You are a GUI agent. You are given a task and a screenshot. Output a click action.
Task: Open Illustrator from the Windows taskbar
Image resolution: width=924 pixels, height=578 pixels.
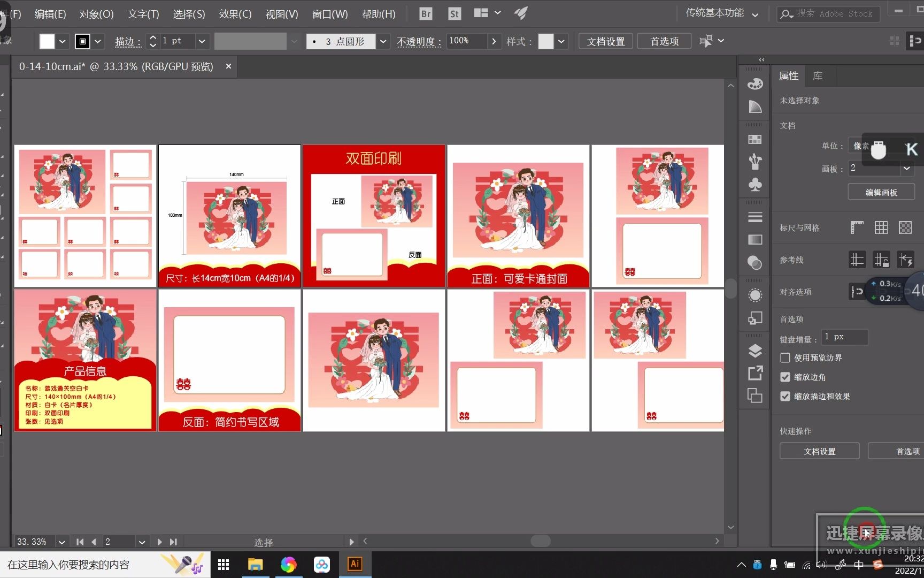point(355,564)
